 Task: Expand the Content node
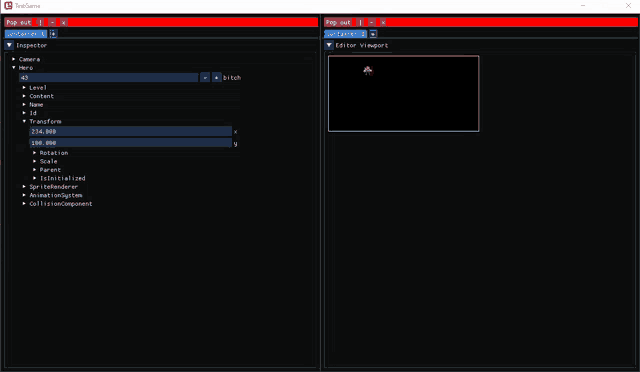click(x=24, y=96)
